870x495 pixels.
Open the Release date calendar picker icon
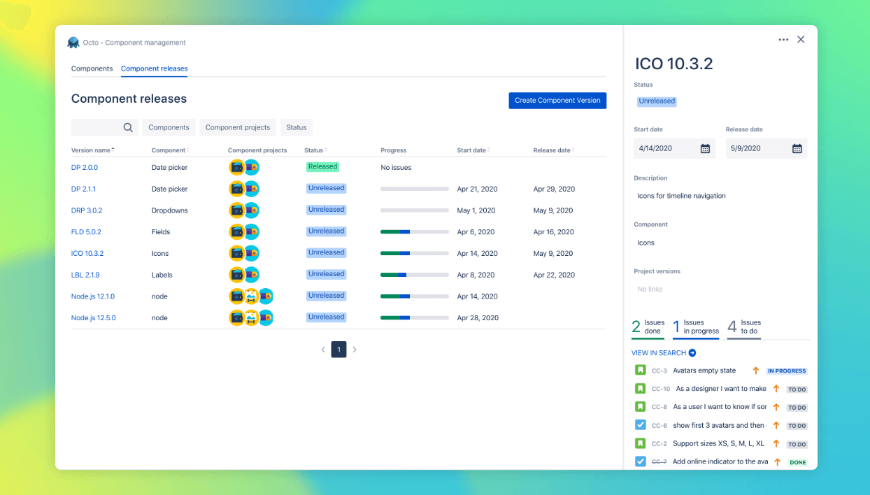pyautogui.click(x=797, y=148)
